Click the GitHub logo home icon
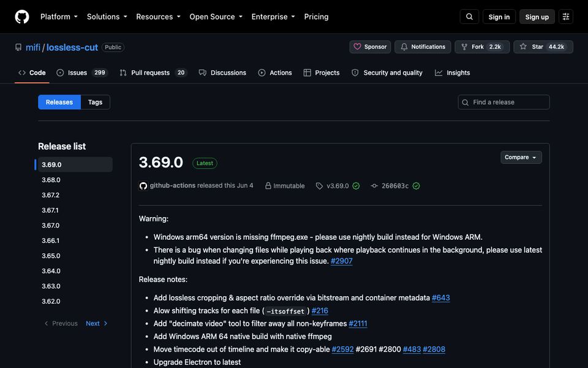 [x=22, y=17]
